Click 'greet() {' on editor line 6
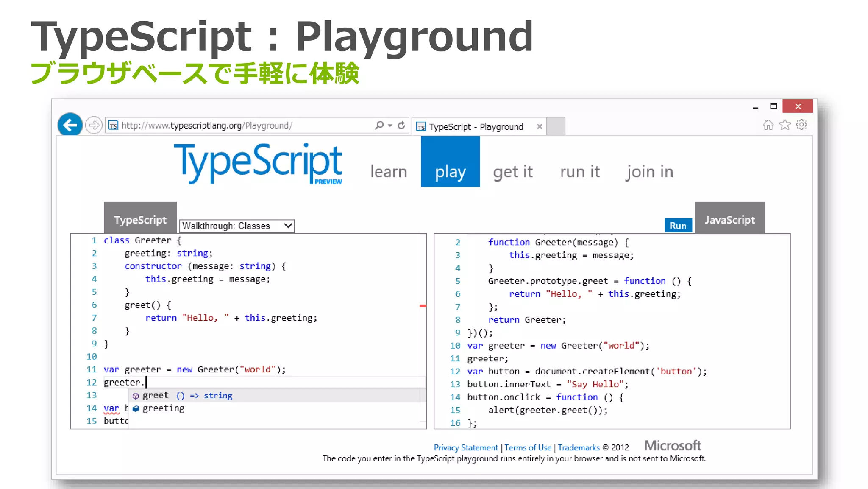 (x=148, y=305)
